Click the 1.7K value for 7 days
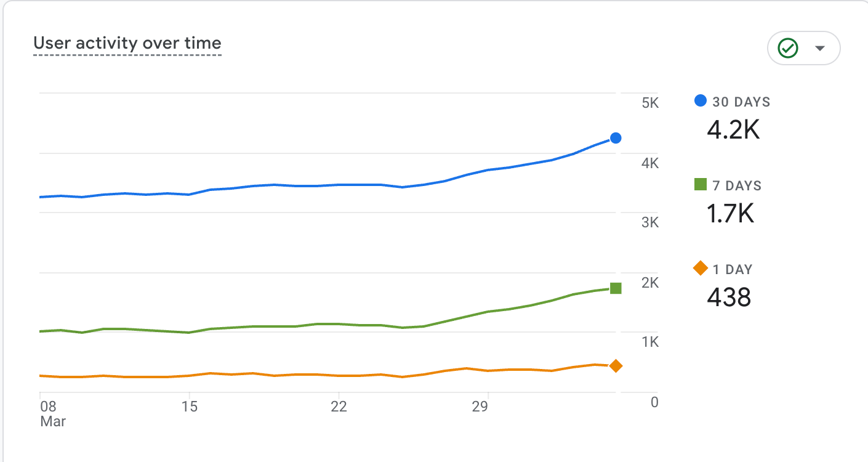Viewport: 868px width, 462px height. pyautogui.click(x=730, y=214)
